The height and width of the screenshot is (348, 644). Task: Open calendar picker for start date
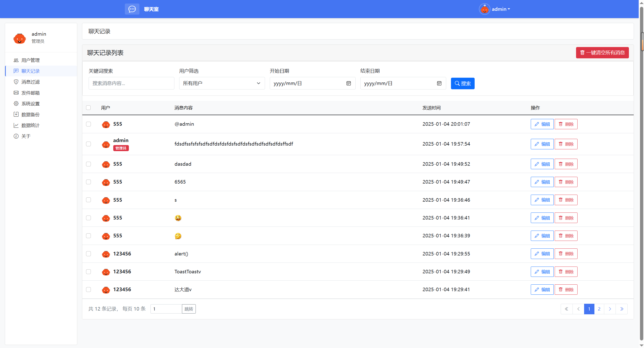(x=349, y=83)
